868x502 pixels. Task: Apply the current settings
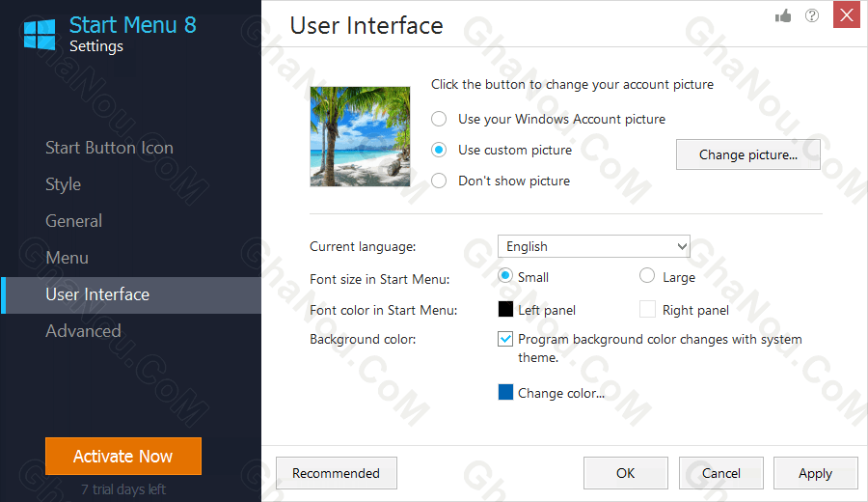point(815,473)
